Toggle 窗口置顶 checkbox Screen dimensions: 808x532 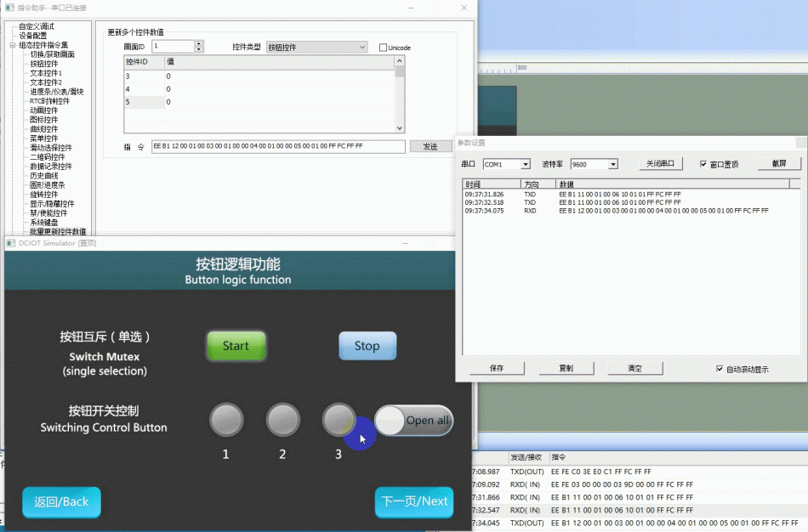click(703, 164)
